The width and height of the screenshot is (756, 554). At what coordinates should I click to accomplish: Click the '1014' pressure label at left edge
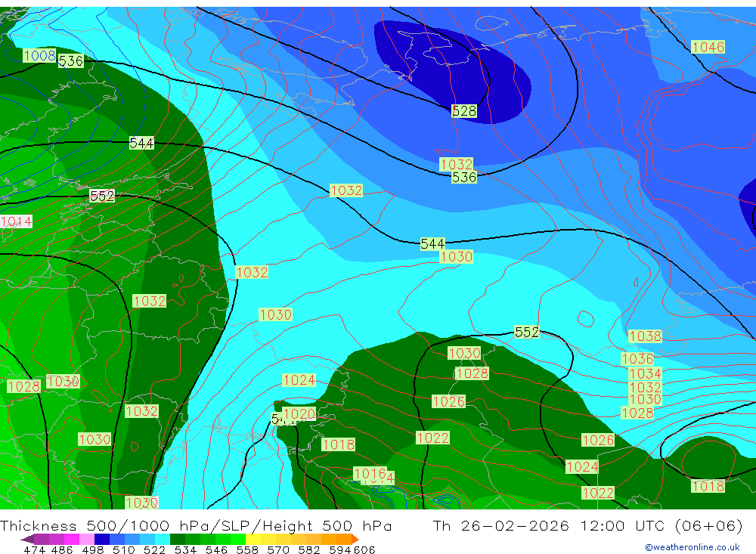tap(17, 221)
